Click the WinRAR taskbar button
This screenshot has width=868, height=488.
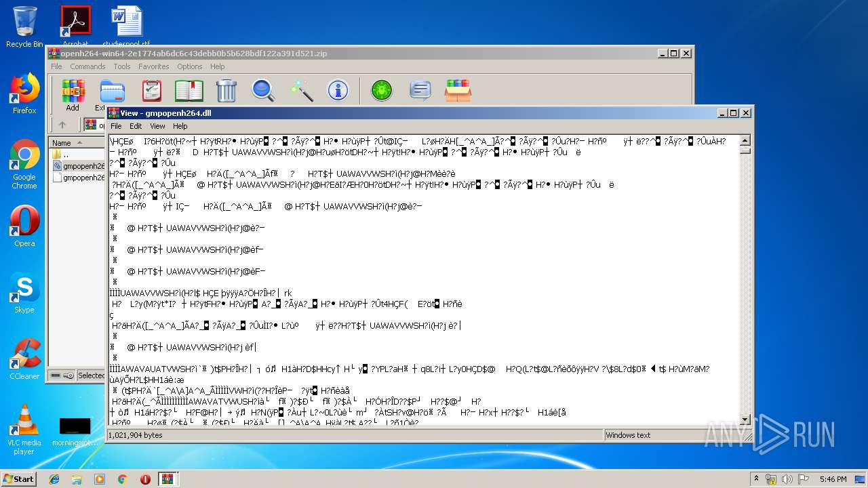tap(168, 479)
